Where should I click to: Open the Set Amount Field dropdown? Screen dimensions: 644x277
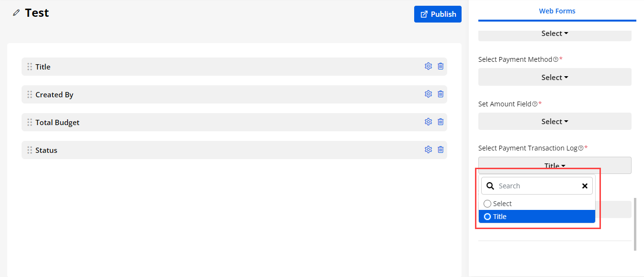click(554, 122)
